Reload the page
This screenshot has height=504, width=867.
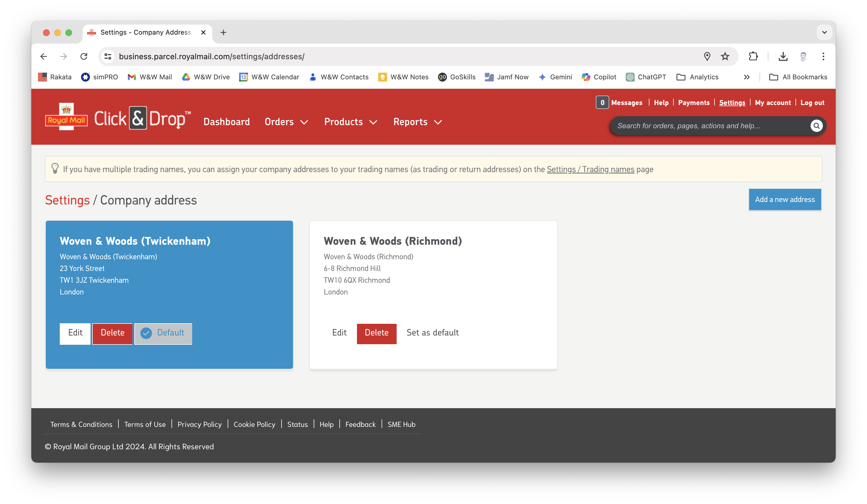84,56
